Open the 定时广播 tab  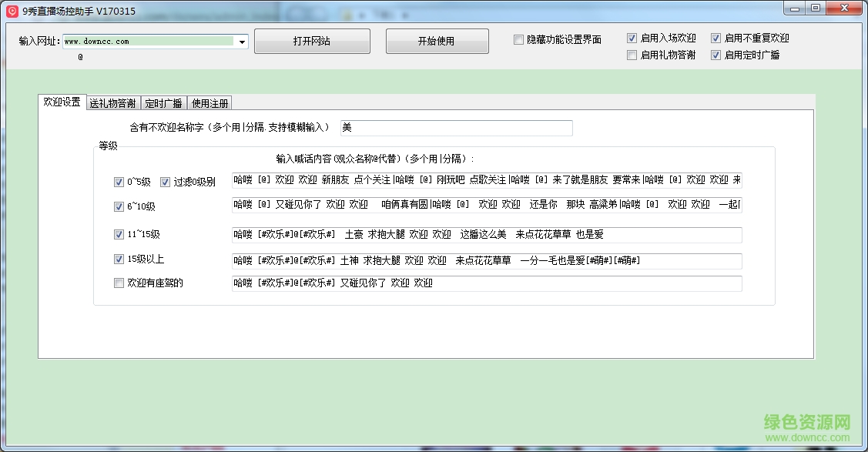tap(163, 103)
